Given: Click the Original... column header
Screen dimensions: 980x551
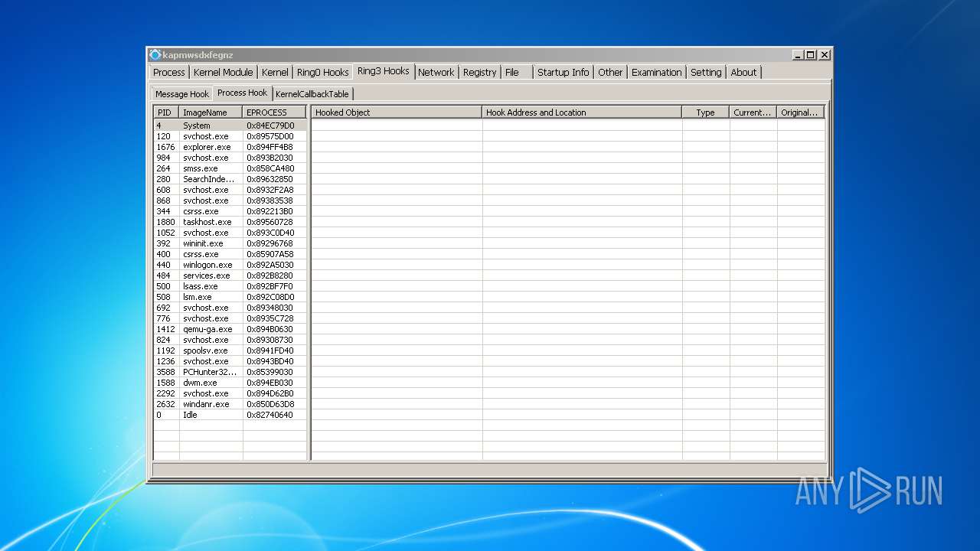Looking at the screenshot, I should [800, 112].
